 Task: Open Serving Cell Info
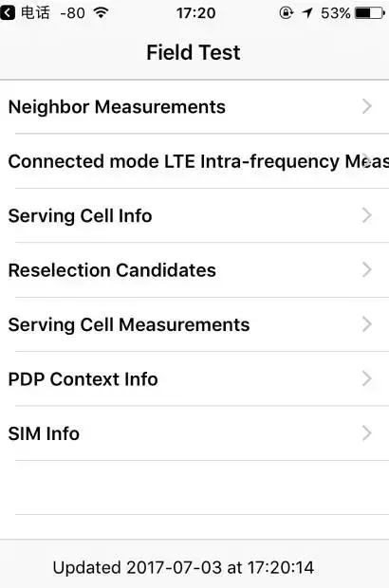[194, 215]
